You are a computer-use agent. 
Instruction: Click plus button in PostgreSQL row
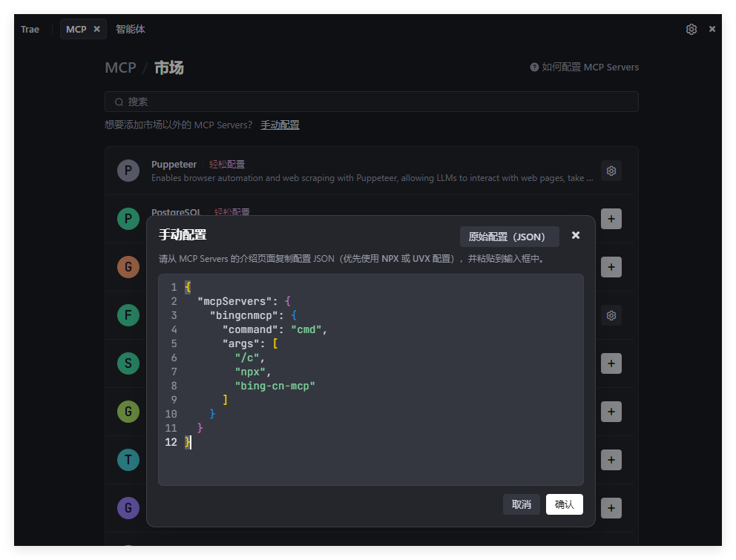coord(611,219)
